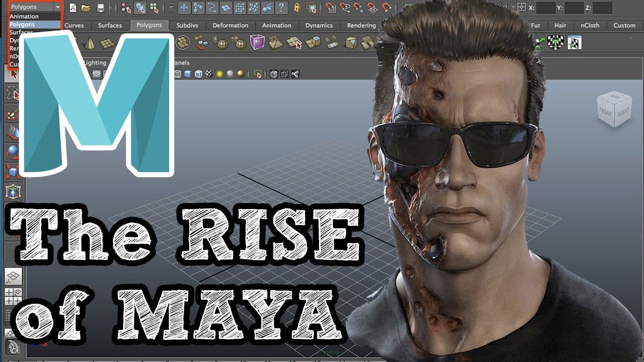Create a polygon cone from the shelf
This screenshot has width=644, height=362.
tap(90, 43)
